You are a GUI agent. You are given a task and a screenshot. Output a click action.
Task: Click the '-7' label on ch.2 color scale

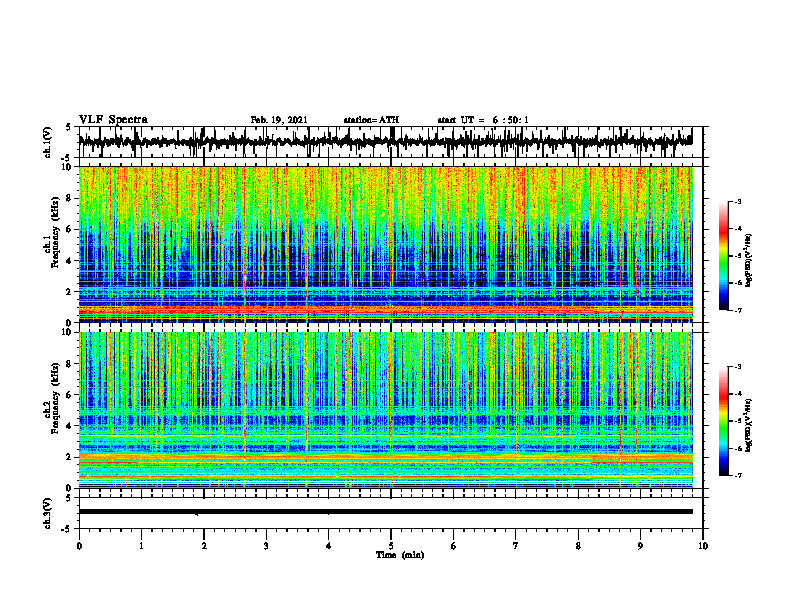tap(737, 475)
